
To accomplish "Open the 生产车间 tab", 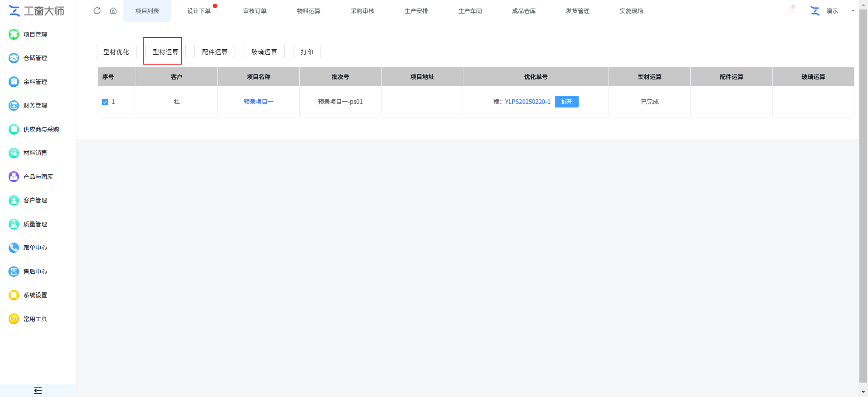I will click(x=470, y=11).
